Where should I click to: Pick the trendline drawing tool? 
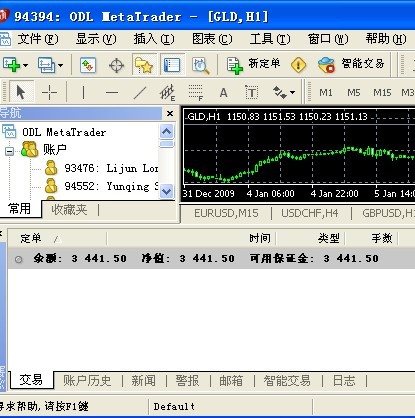coord(140,92)
